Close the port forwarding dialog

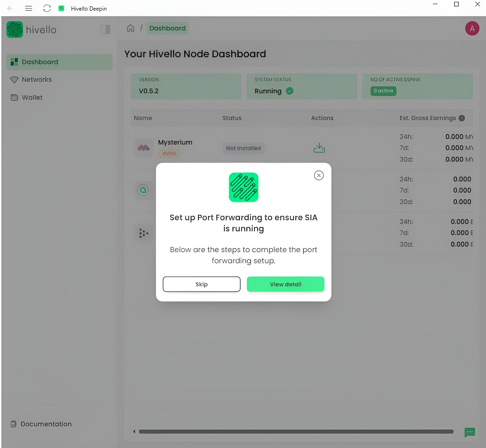tap(319, 175)
